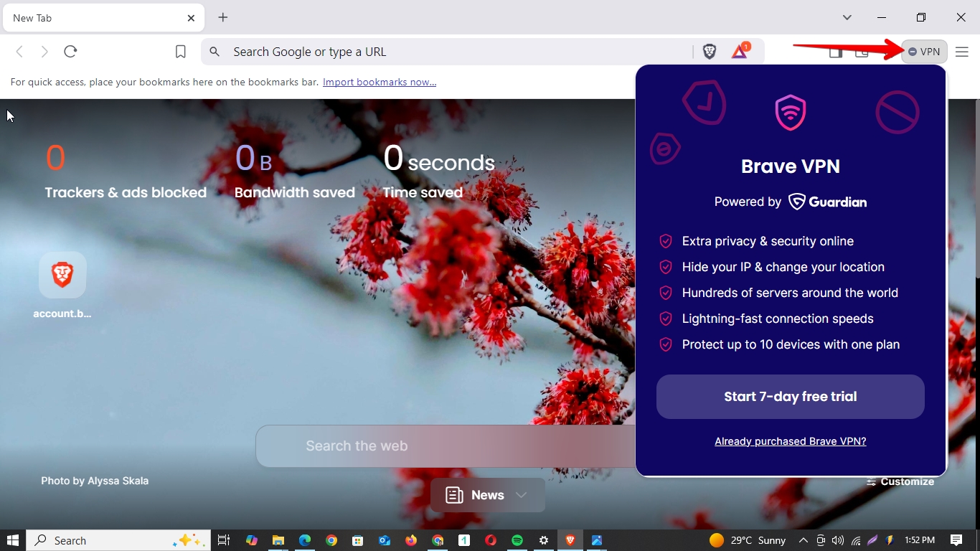Bookmark this tab with the bookmark icon
980x551 pixels.
pos(181,52)
